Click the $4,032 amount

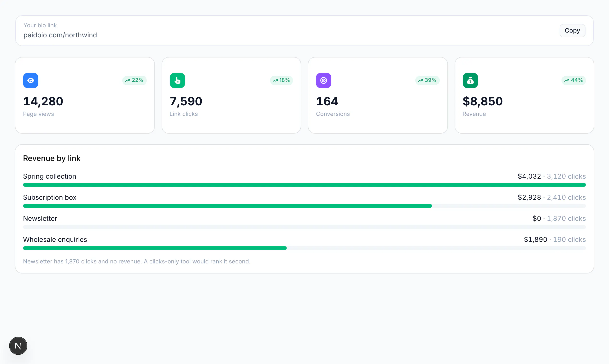click(529, 176)
